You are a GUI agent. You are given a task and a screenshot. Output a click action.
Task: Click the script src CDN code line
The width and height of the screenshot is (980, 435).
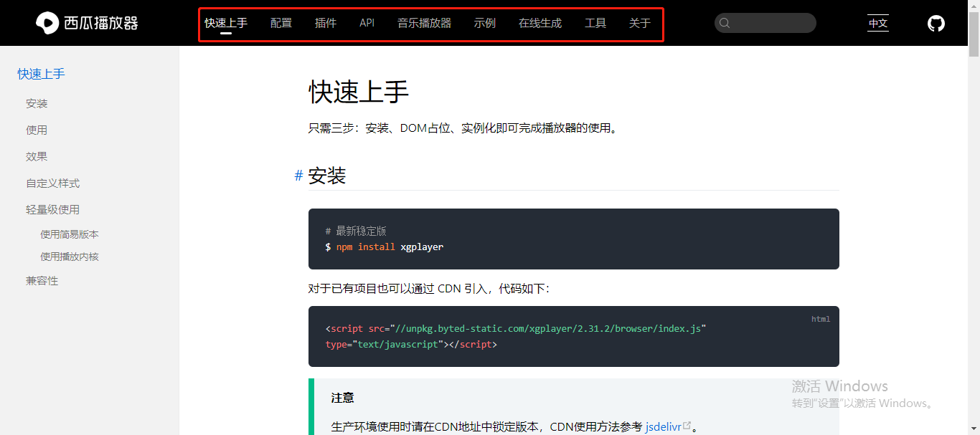click(516, 328)
